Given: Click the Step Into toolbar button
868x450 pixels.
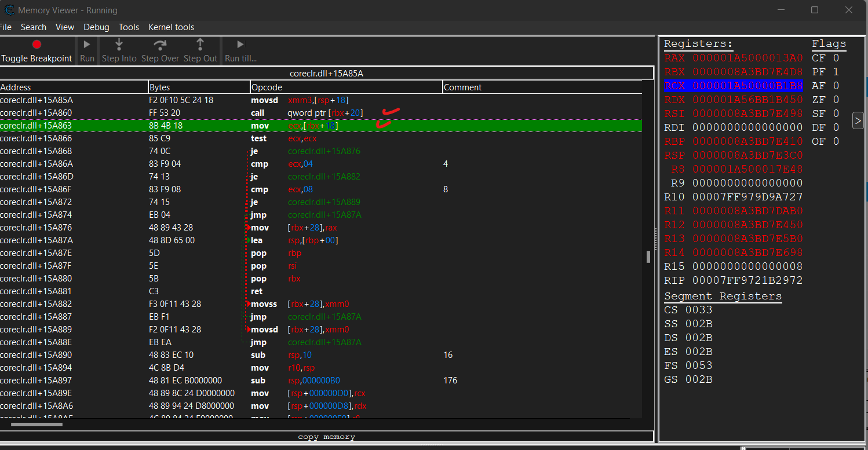Looking at the screenshot, I should 119,51.
